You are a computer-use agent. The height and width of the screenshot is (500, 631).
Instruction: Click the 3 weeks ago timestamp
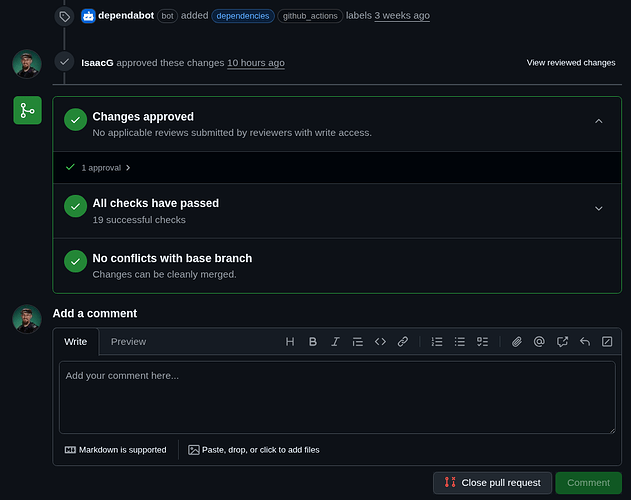pos(402,16)
